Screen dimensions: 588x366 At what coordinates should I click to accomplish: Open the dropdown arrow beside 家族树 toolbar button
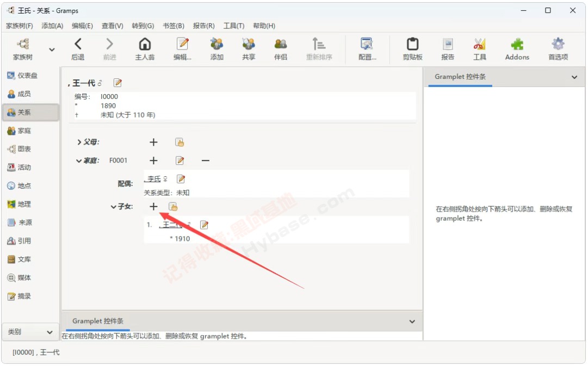(52, 49)
